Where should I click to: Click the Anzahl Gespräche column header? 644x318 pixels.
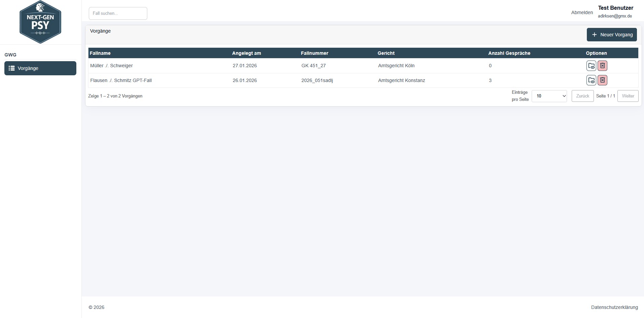pos(509,53)
